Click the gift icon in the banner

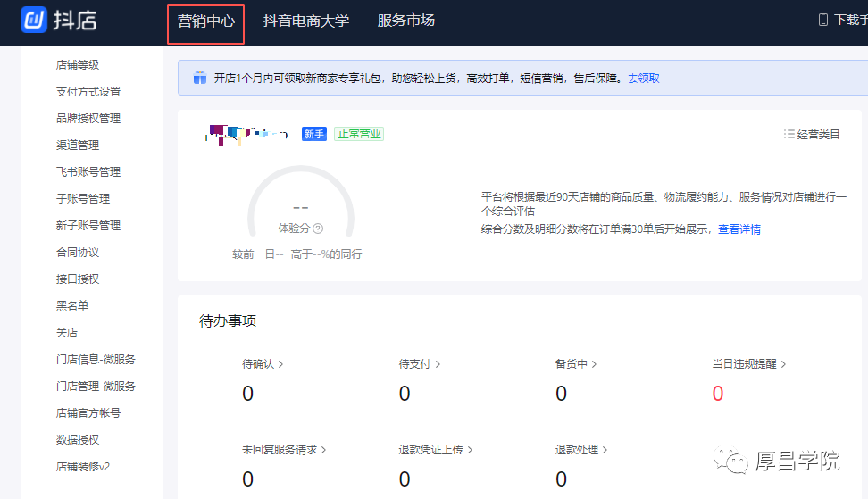pos(199,78)
